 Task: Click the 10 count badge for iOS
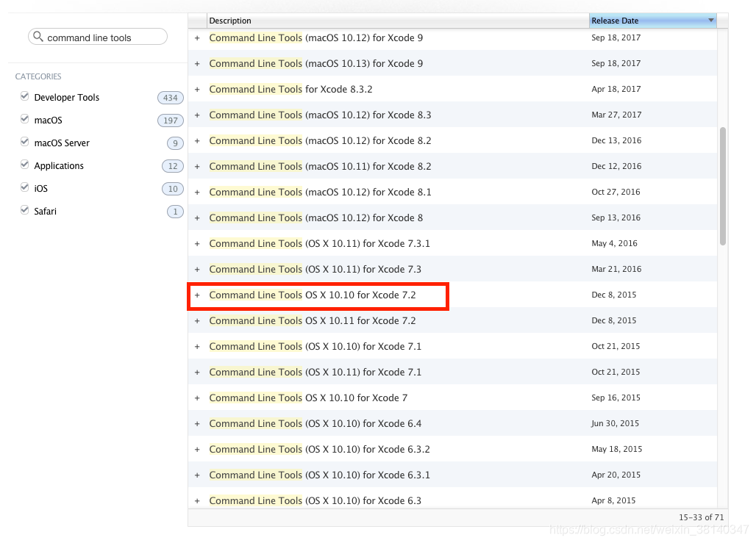coord(173,189)
